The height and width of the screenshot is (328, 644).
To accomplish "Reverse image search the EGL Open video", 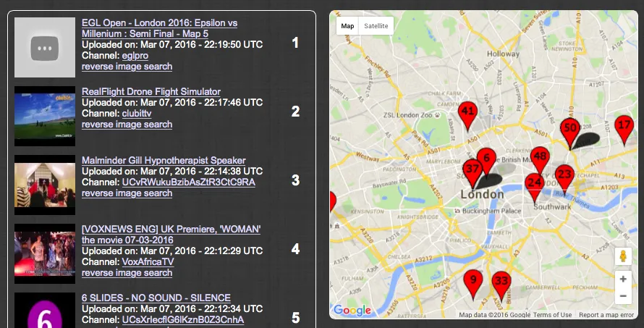I will click(127, 67).
